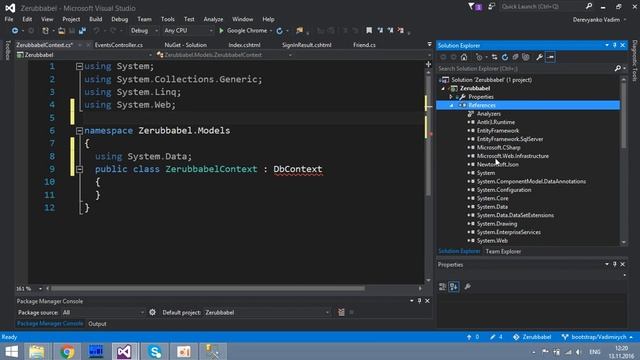This screenshot has width=640, height=360.
Task: Click Sync with Active Document in Solution Explorer
Action: (494, 57)
